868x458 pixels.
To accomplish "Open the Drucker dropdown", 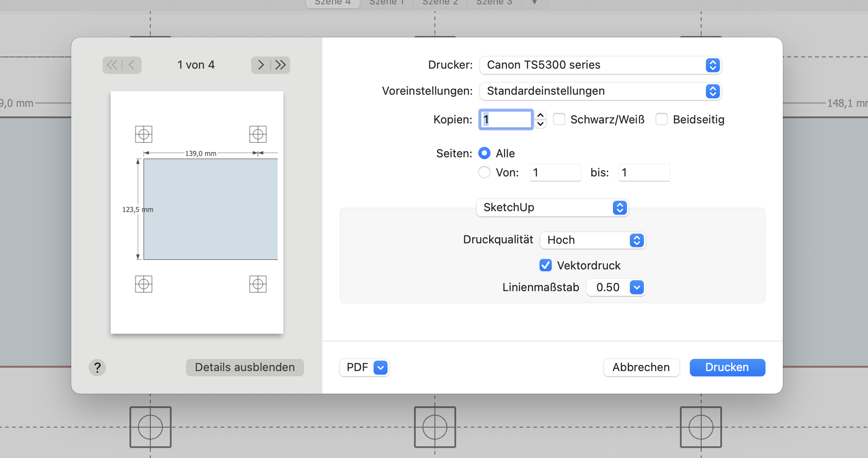I will pyautogui.click(x=600, y=65).
